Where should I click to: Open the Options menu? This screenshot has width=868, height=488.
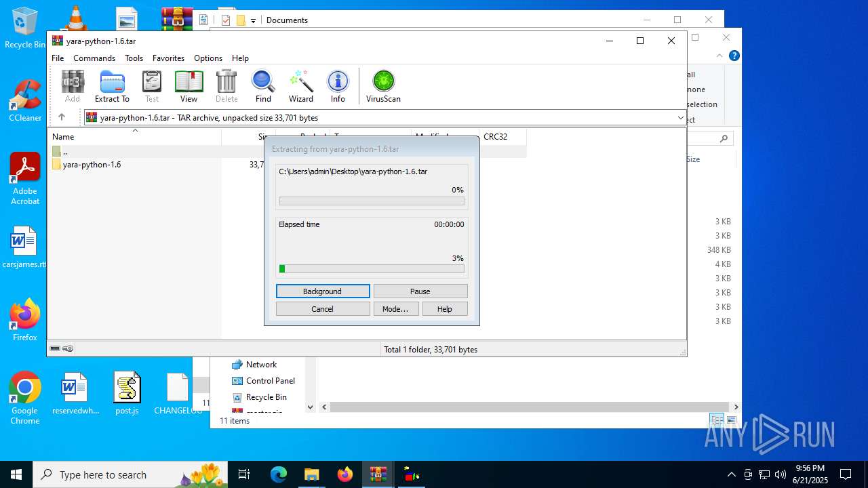pyautogui.click(x=208, y=58)
